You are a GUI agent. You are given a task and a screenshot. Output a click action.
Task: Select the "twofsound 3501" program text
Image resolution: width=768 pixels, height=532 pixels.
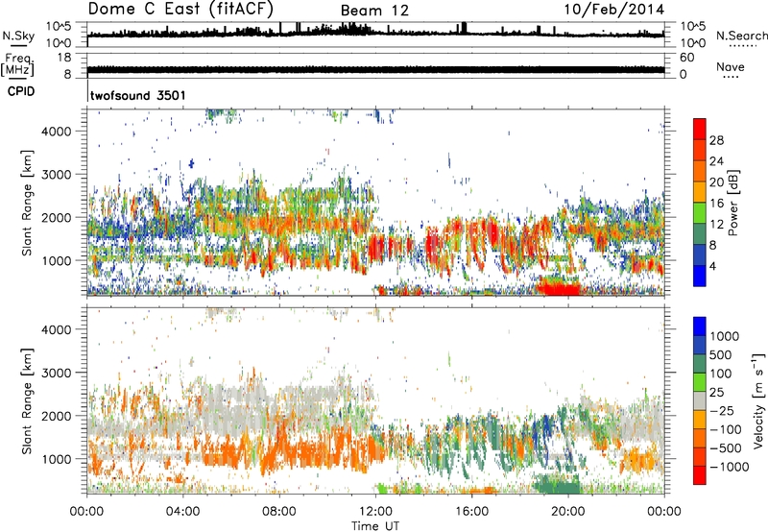pyautogui.click(x=137, y=95)
